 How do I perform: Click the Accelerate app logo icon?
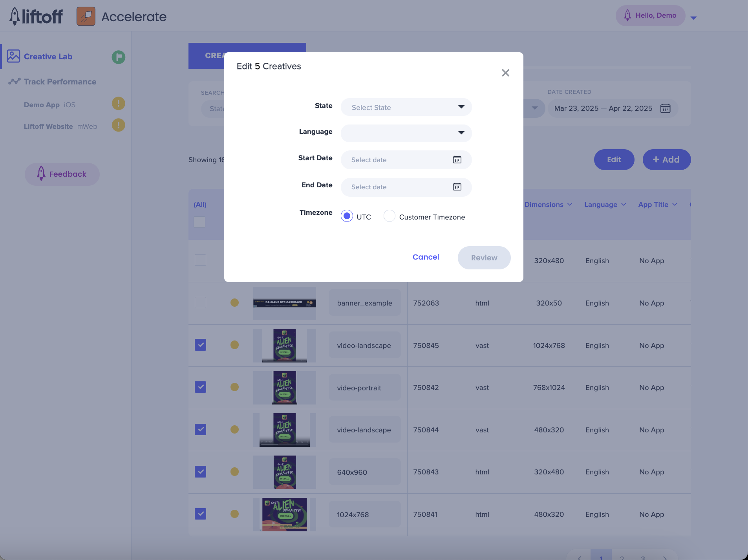click(x=86, y=16)
